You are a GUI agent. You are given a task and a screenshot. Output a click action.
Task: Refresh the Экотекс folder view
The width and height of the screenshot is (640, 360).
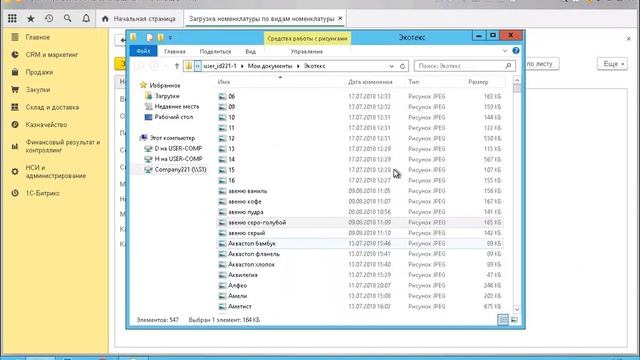tap(402, 66)
